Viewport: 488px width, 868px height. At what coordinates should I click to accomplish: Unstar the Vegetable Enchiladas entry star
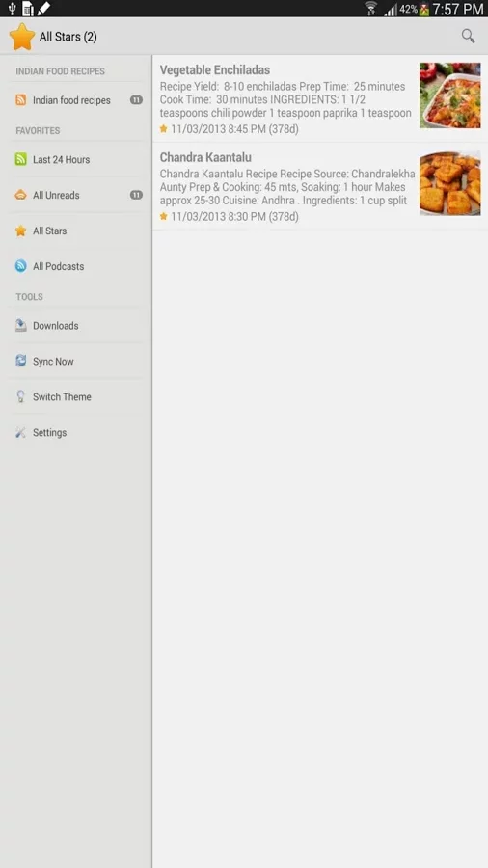(163, 129)
